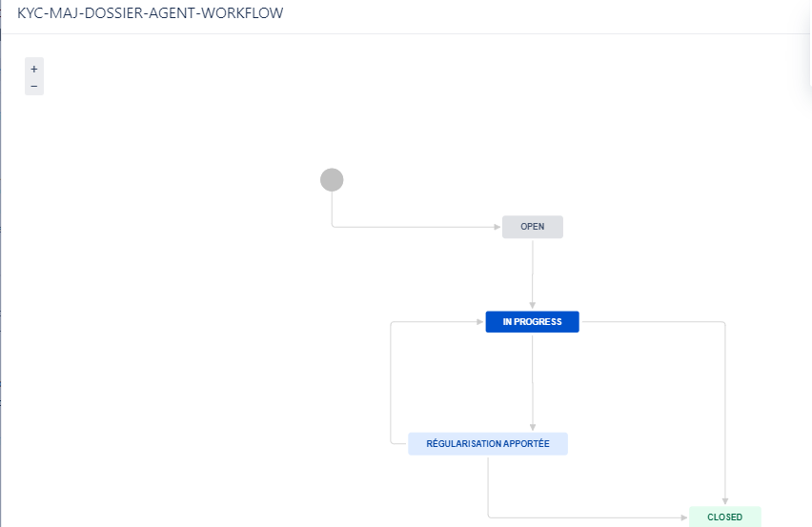This screenshot has width=812, height=527.
Task: Select the RÉGULARISATION APPORTÉE status node
Action: pyautogui.click(x=488, y=444)
